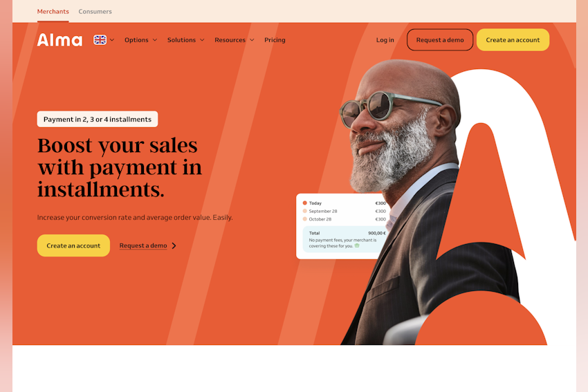
Task: Switch to the Merchants tab
Action: [53, 12]
